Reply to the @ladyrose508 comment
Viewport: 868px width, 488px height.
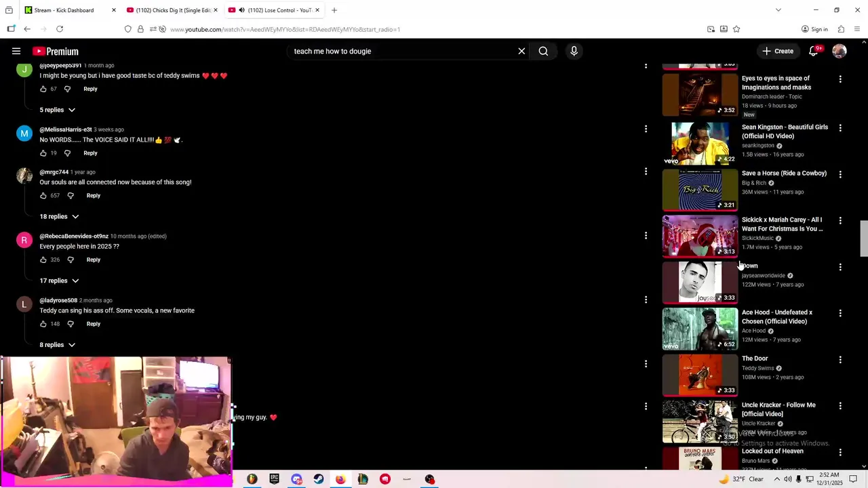94,324
